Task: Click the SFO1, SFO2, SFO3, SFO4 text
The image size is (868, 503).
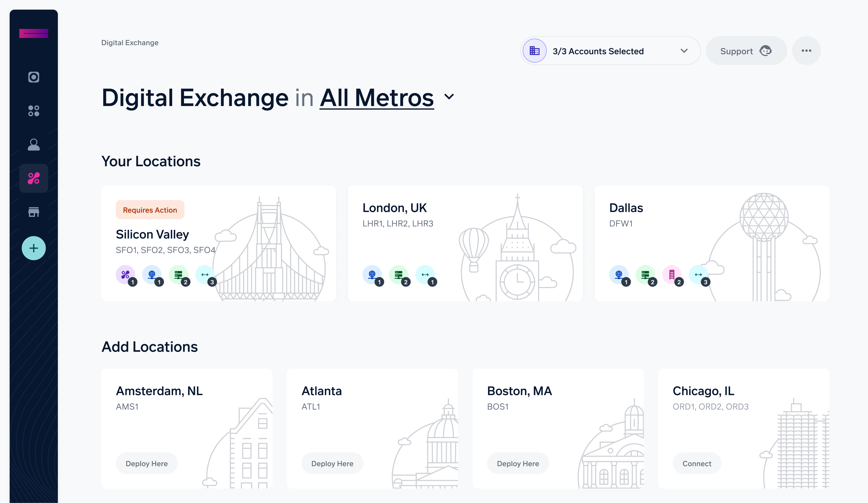Action: click(166, 250)
